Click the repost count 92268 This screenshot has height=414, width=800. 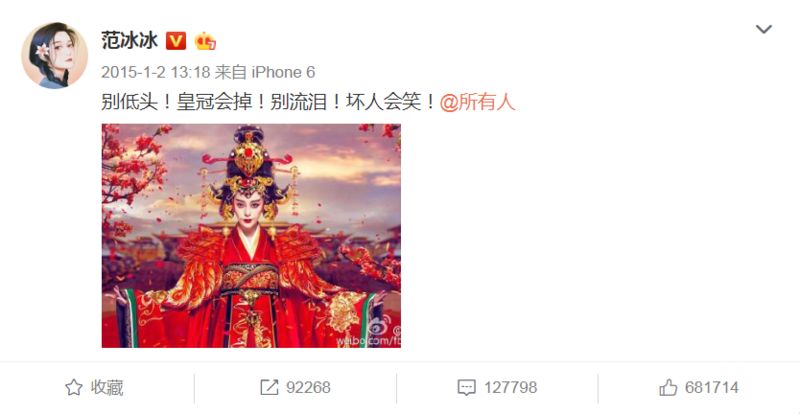tap(308, 387)
